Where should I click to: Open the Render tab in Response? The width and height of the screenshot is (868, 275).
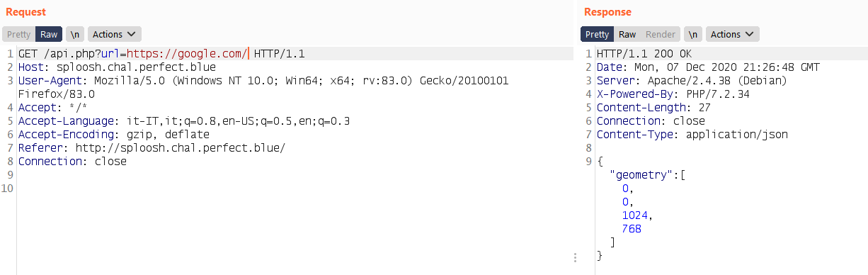point(661,34)
